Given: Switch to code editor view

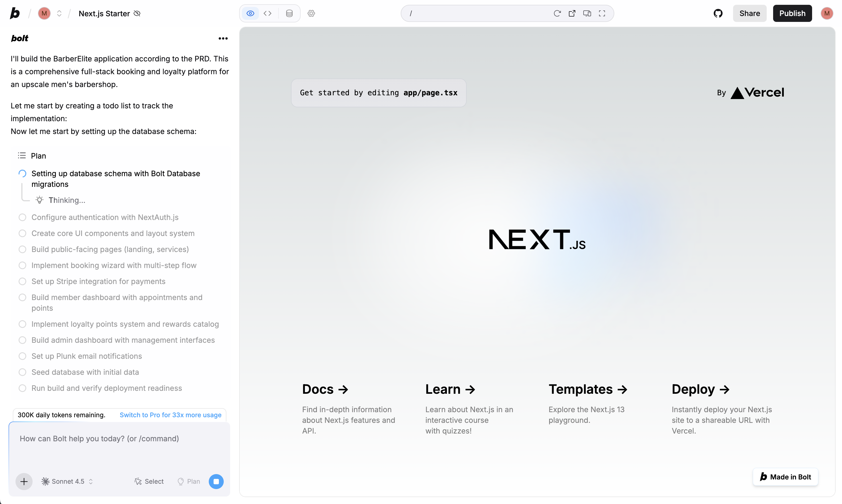Looking at the screenshot, I should [x=267, y=13].
